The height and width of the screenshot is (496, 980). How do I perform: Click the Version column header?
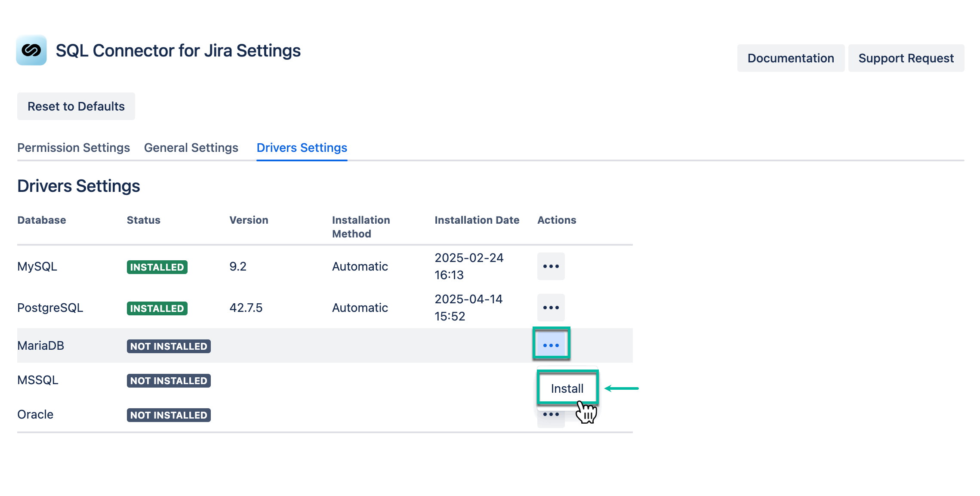point(249,220)
